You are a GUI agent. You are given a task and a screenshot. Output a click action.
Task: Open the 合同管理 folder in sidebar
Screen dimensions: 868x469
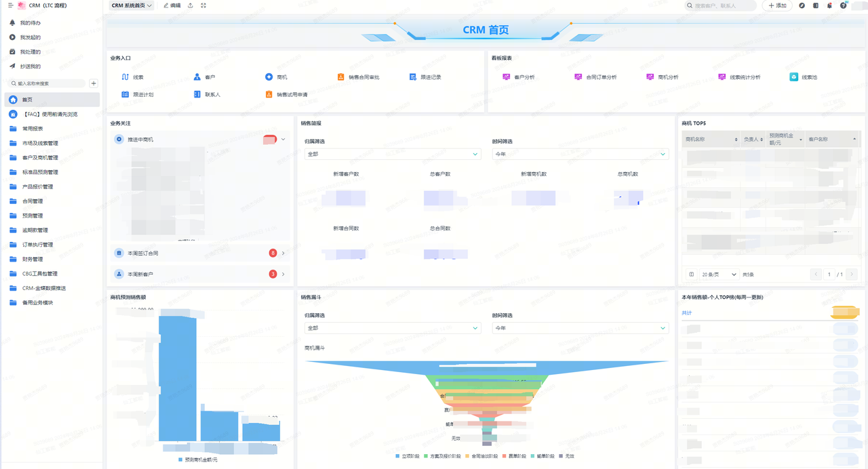(33, 201)
